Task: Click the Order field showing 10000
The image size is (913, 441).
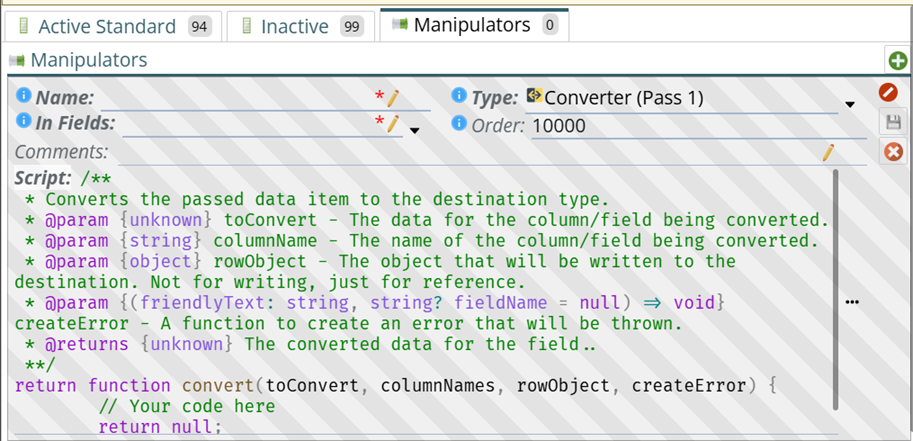Action: pyautogui.click(x=699, y=126)
